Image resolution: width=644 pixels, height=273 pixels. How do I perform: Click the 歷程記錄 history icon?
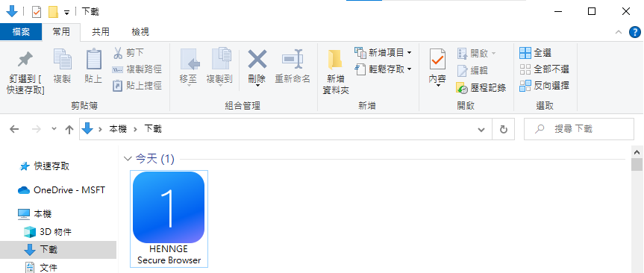point(462,87)
